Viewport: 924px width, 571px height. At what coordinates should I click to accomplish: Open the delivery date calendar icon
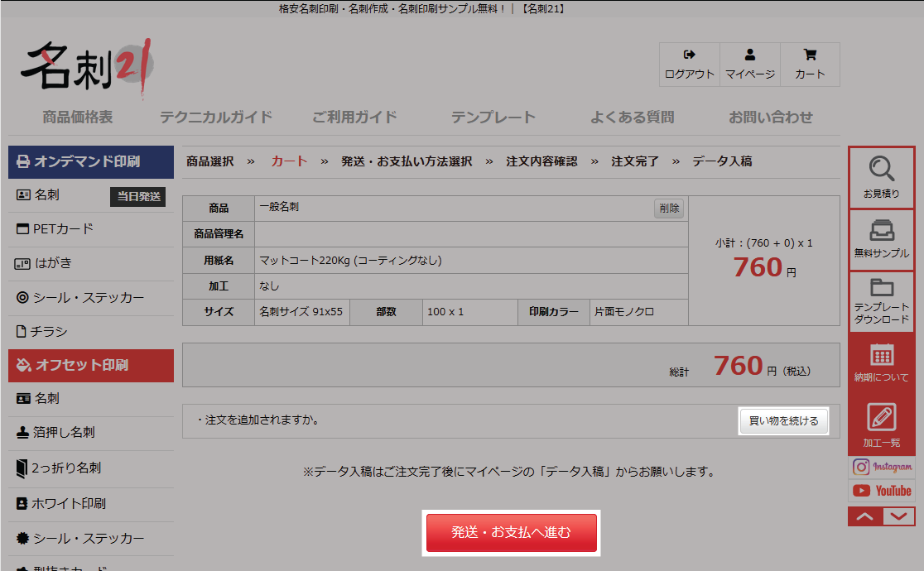[x=882, y=355]
